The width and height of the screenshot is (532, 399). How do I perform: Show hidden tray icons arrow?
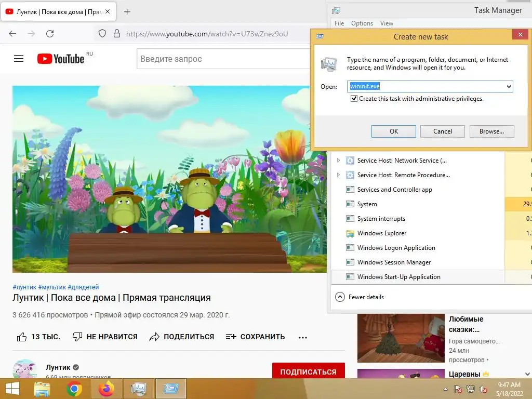pos(445,390)
